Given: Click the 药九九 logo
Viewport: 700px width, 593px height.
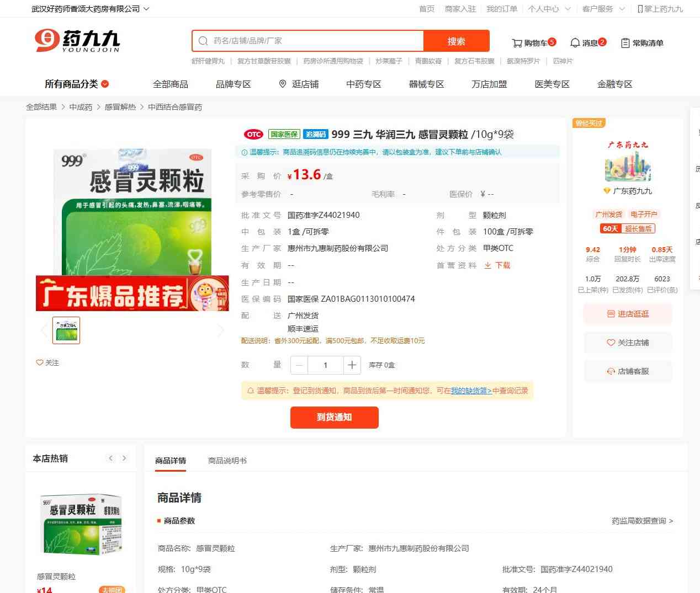Looking at the screenshot, I should tap(77, 41).
